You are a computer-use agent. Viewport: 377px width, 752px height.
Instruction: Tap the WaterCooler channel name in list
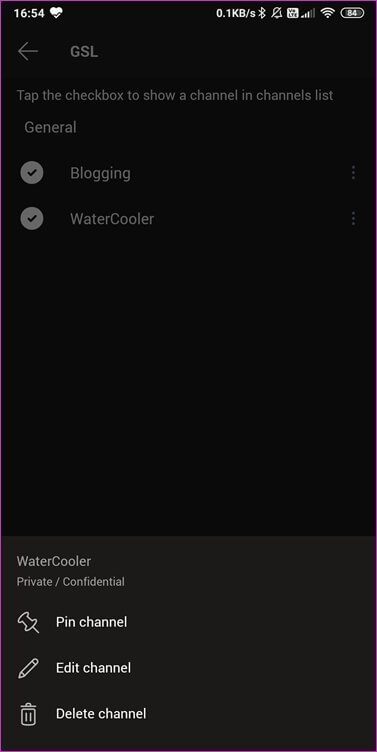pos(112,219)
